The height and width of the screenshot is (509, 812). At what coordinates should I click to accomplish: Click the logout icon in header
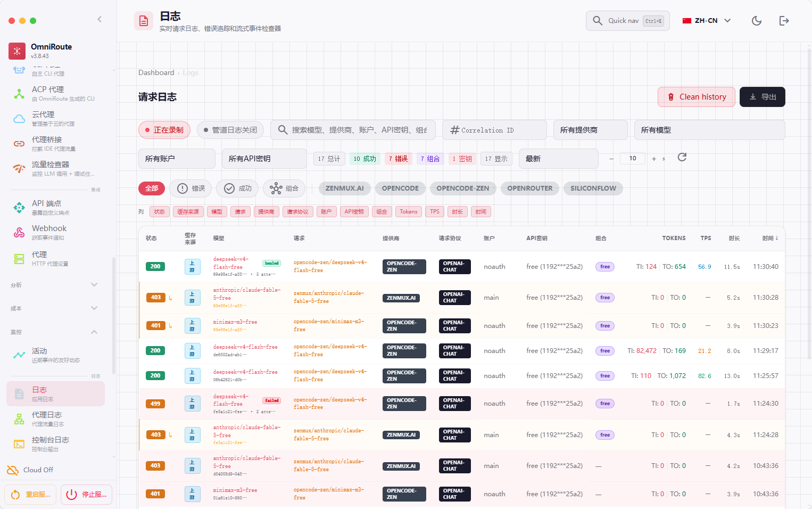[784, 21]
